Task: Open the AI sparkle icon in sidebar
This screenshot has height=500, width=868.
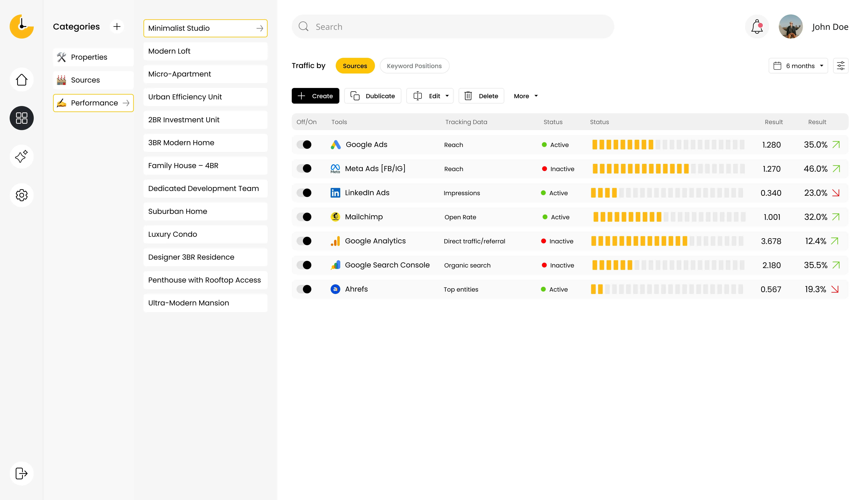Action: click(x=22, y=157)
